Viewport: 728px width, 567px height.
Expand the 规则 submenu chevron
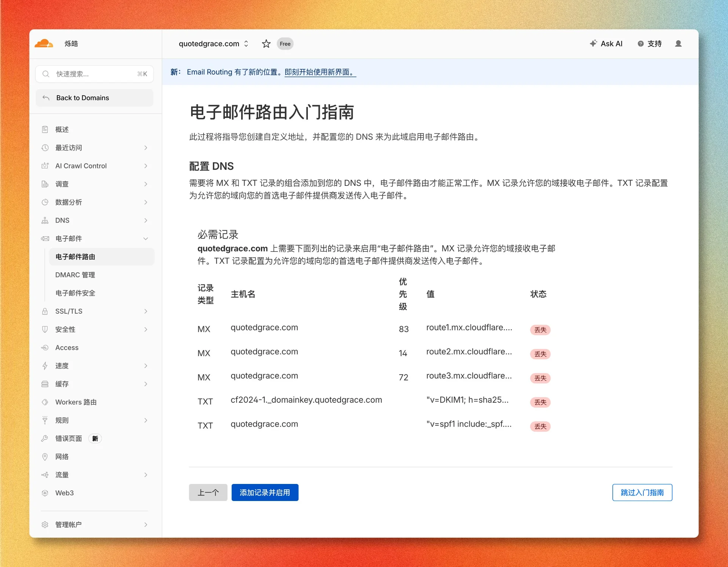click(x=146, y=420)
